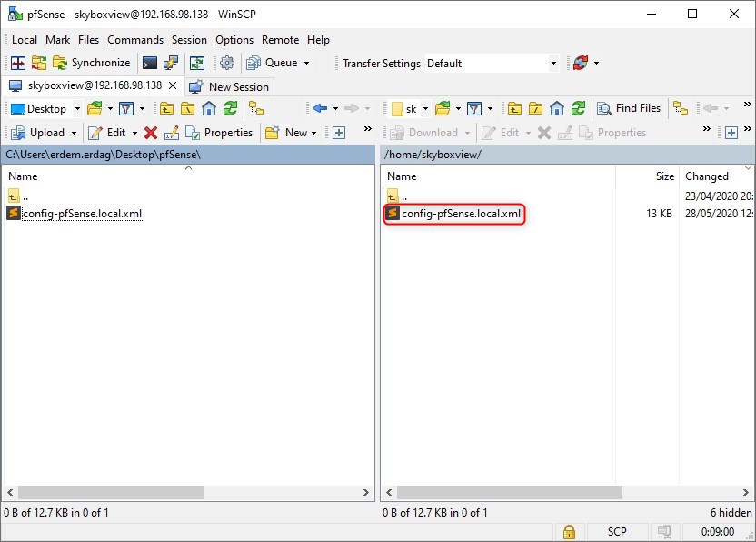Expand the local Edit dropdown arrow
Image resolution: width=756 pixels, height=542 pixels.
[x=135, y=133]
